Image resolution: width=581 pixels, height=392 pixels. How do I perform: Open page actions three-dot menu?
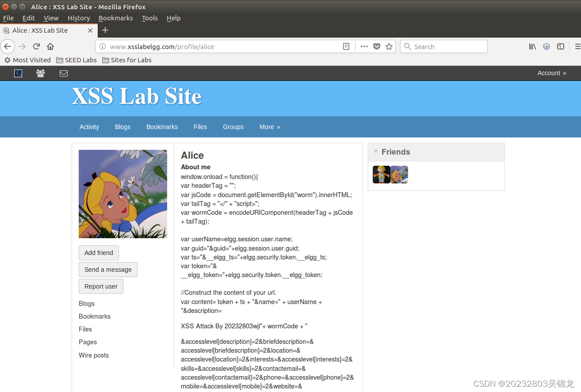click(x=364, y=46)
